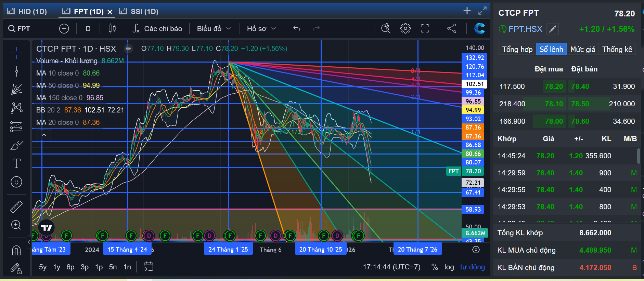This screenshot has width=644, height=281.
Task: Select the Sổ lệnh tab
Action: [x=551, y=49]
